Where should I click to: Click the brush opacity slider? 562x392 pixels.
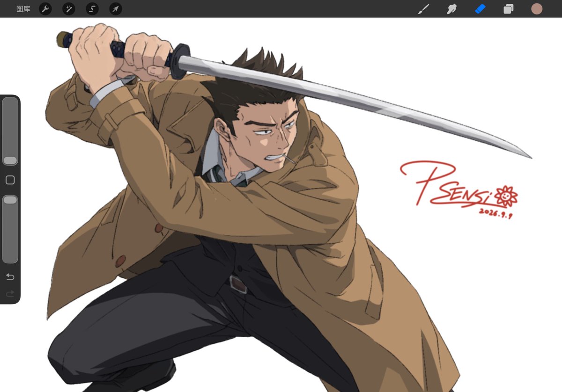click(x=10, y=229)
